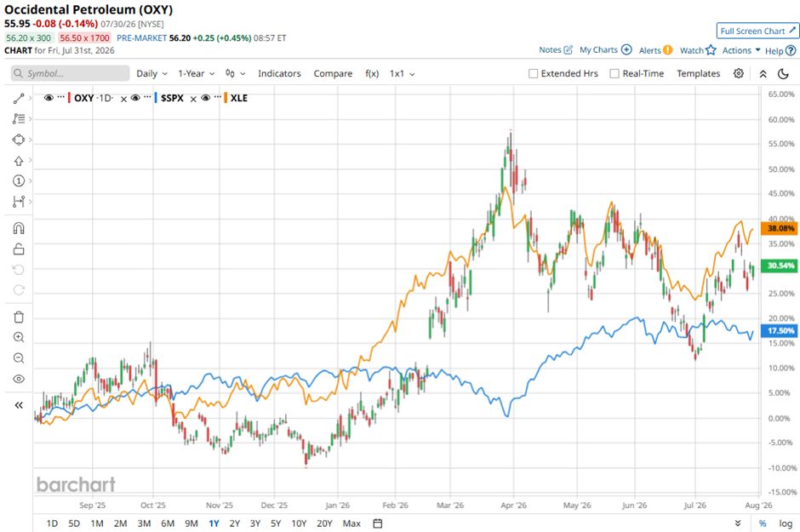The width and height of the screenshot is (800, 532).
Task: Select the measure range tool
Action: (x=19, y=202)
